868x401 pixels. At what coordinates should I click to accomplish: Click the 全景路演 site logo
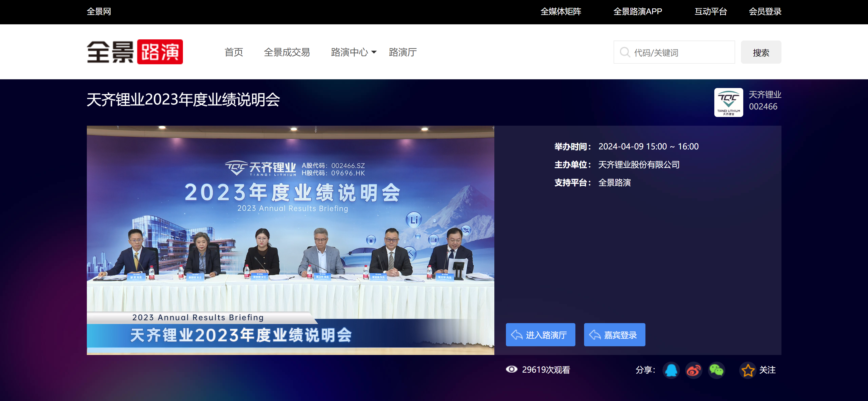[x=135, y=52]
